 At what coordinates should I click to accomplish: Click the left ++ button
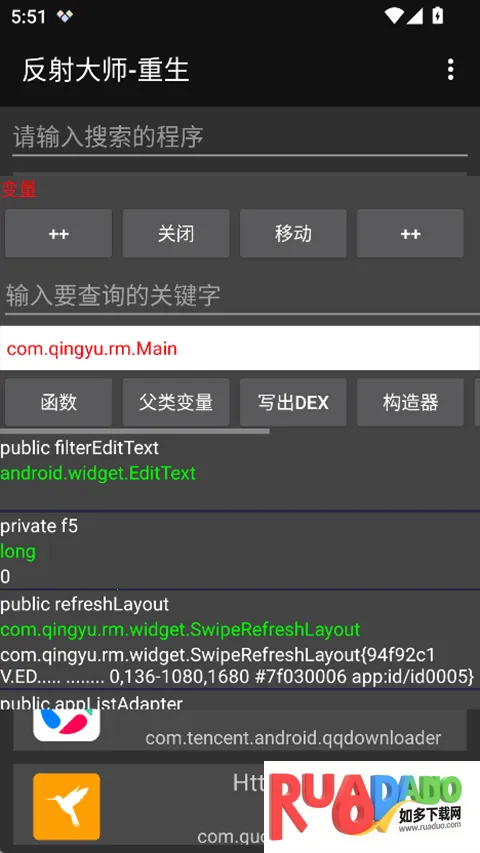(59, 233)
